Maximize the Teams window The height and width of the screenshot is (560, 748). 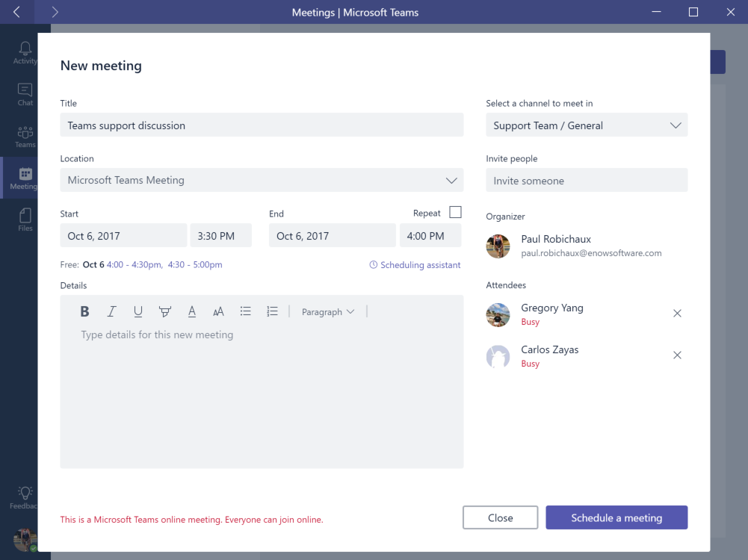point(693,12)
